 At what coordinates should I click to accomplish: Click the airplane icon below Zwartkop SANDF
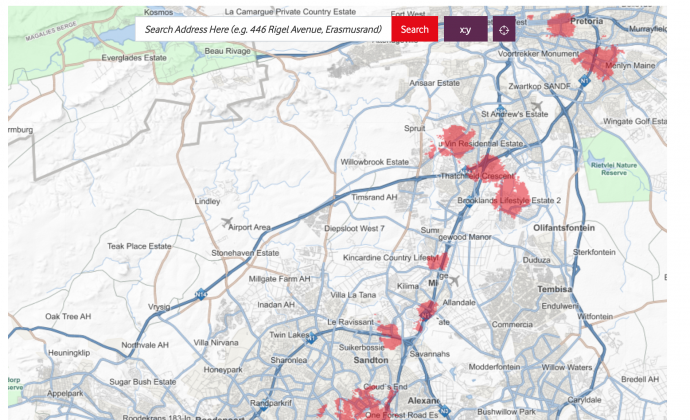click(x=537, y=105)
